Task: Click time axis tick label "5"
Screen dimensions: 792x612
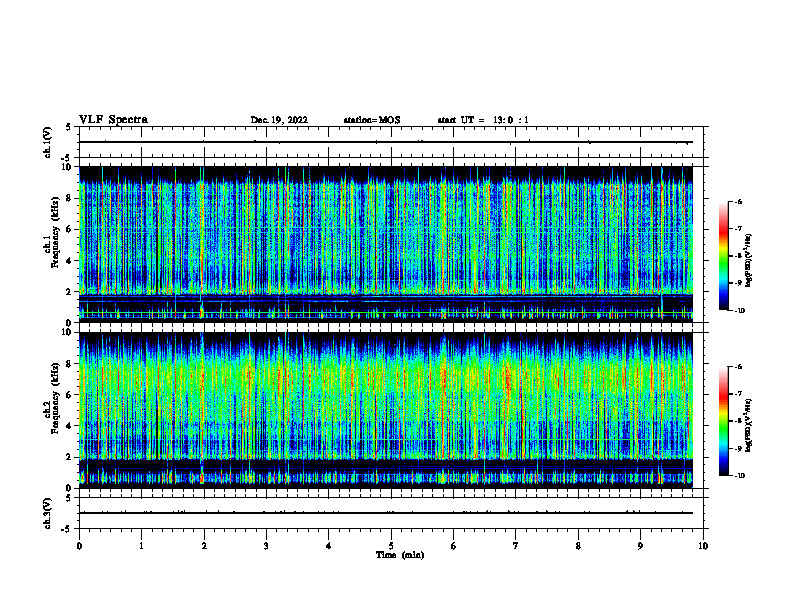Action: click(391, 546)
